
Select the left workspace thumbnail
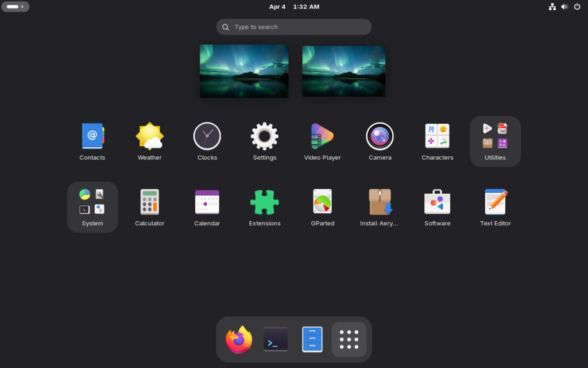pos(244,71)
